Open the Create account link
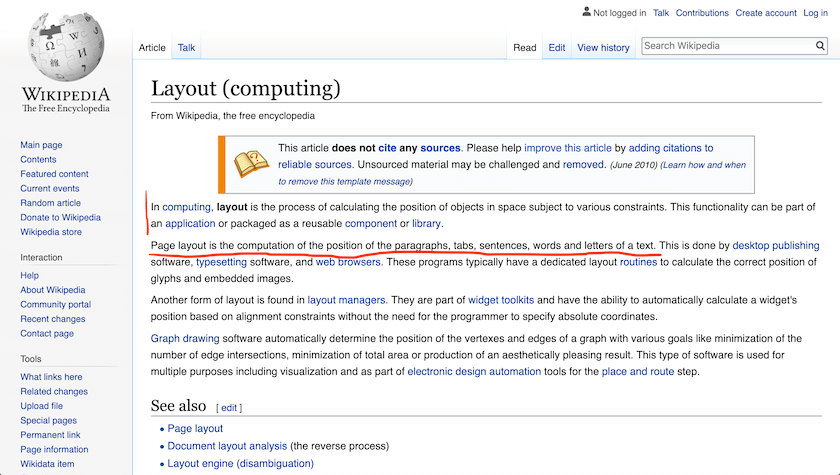The width and height of the screenshot is (840, 475). pyautogui.click(x=766, y=13)
